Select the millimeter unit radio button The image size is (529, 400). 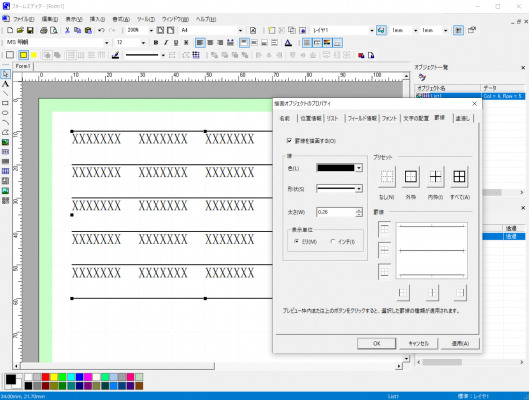tap(296, 241)
